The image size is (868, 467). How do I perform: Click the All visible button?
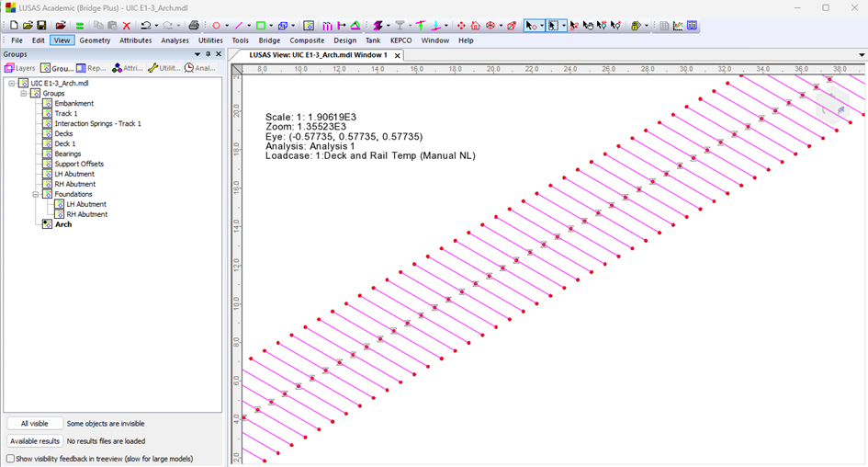[x=34, y=424]
